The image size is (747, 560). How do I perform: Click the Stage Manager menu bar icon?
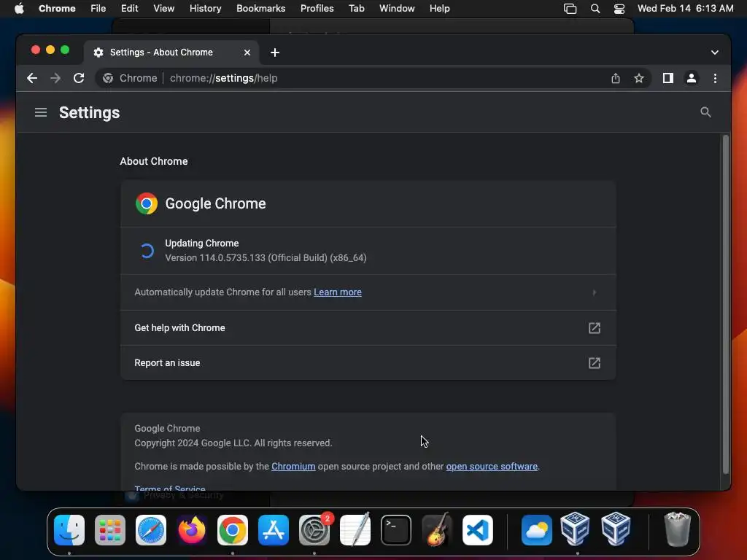coord(570,9)
